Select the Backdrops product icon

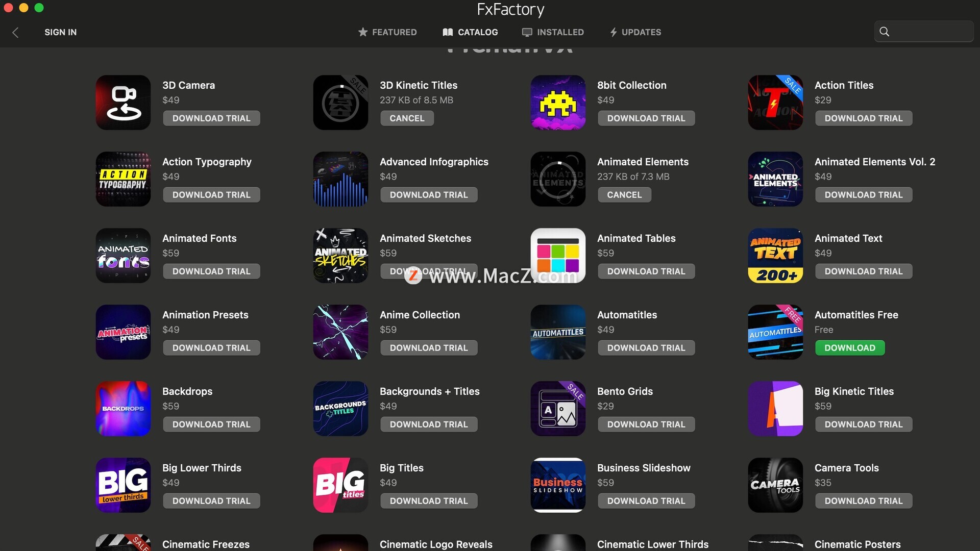[x=123, y=409]
